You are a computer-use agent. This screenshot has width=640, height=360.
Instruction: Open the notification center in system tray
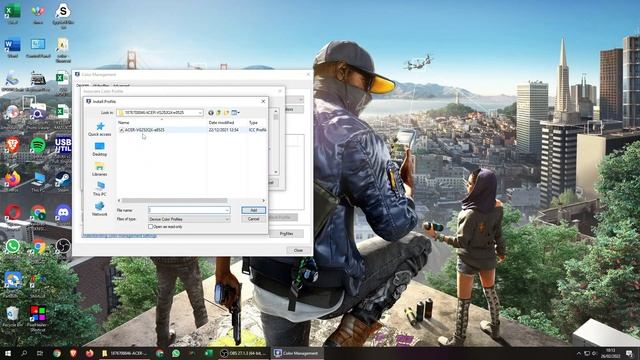629,353
